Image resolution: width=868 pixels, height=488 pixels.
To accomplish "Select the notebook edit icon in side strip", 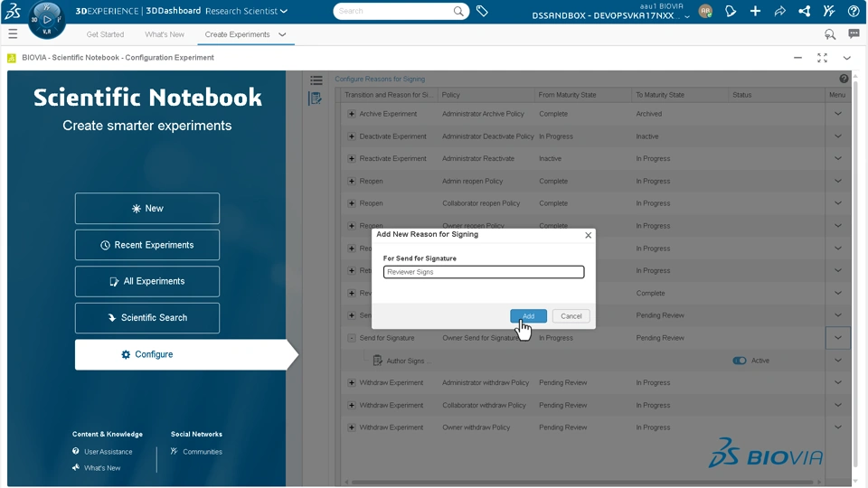I will point(315,99).
